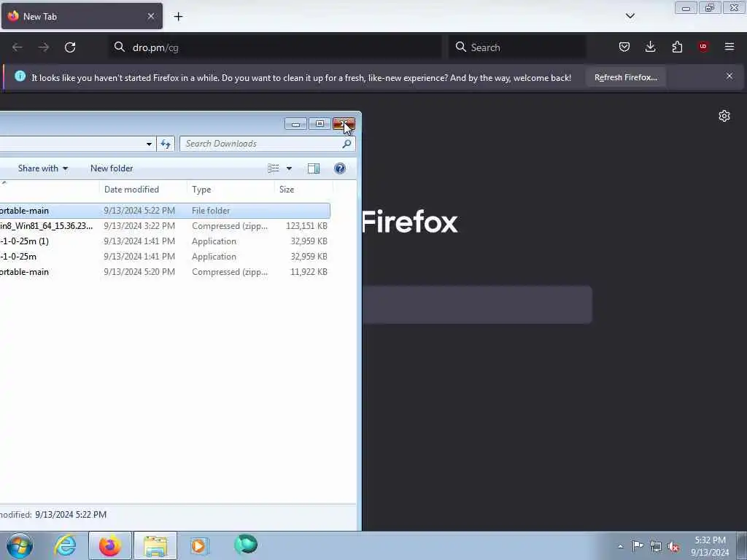This screenshot has height=560, width=747.
Task: Click Refresh Firefox button
Action: (x=625, y=77)
